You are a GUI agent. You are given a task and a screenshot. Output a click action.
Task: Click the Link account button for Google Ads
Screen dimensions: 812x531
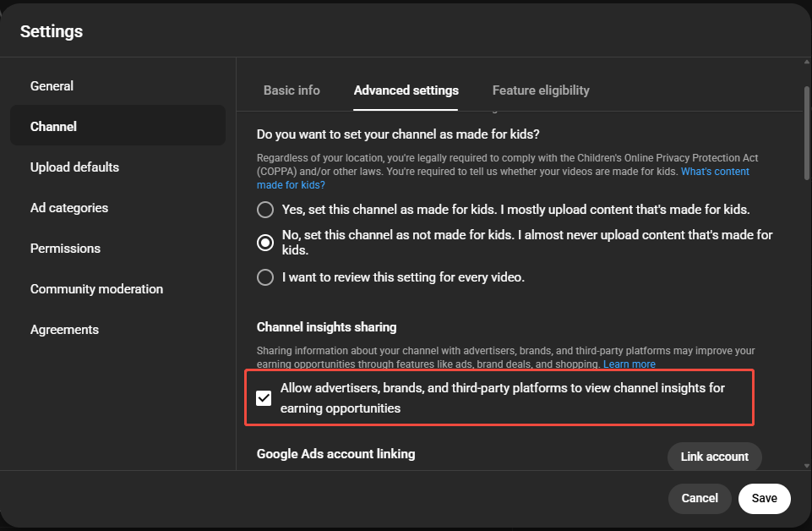tap(714, 457)
